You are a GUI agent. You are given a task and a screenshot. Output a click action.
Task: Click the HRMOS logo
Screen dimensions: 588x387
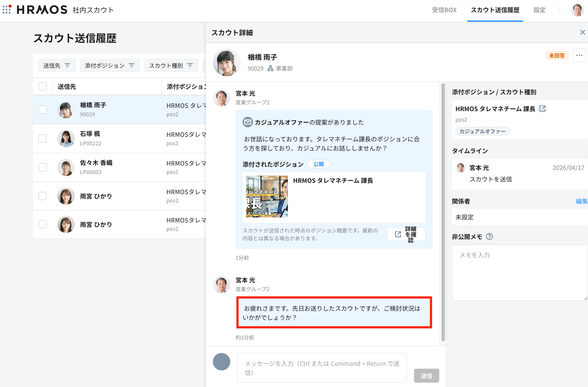[x=42, y=10]
